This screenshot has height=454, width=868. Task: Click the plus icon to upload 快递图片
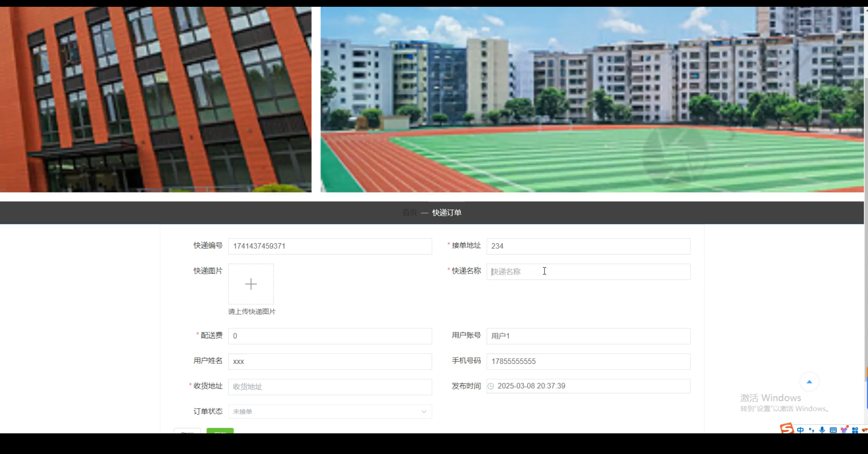click(x=251, y=284)
